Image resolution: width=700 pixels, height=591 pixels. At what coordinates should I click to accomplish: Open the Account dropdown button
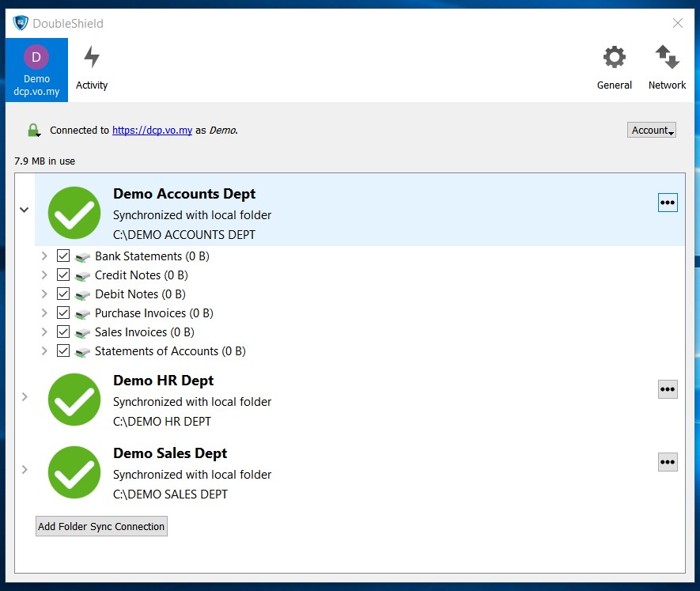(x=653, y=131)
